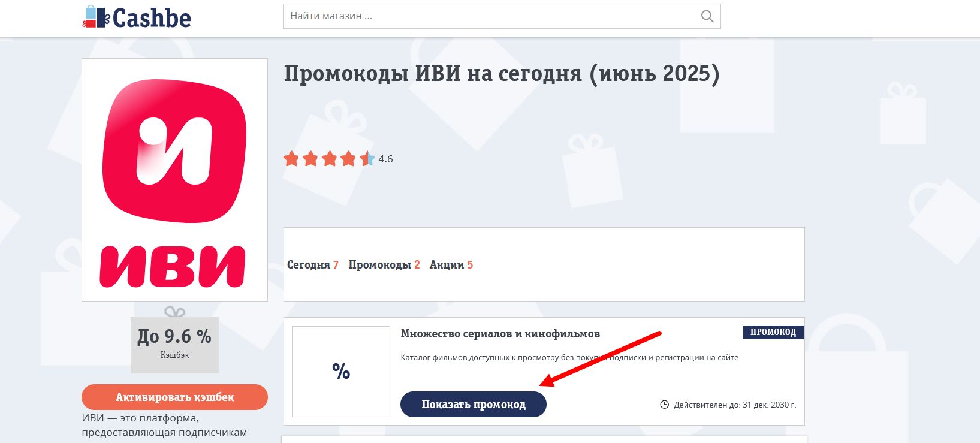The image size is (980, 443).
Task: Click the 'До 9.6 %' cashback box
Action: click(x=174, y=345)
